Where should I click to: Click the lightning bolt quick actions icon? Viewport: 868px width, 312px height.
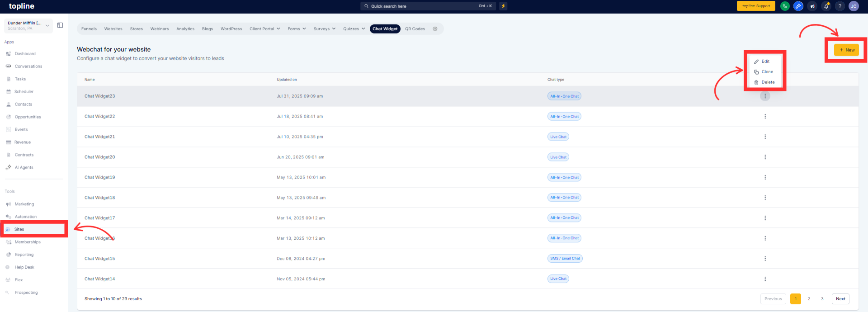tap(503, 6)
